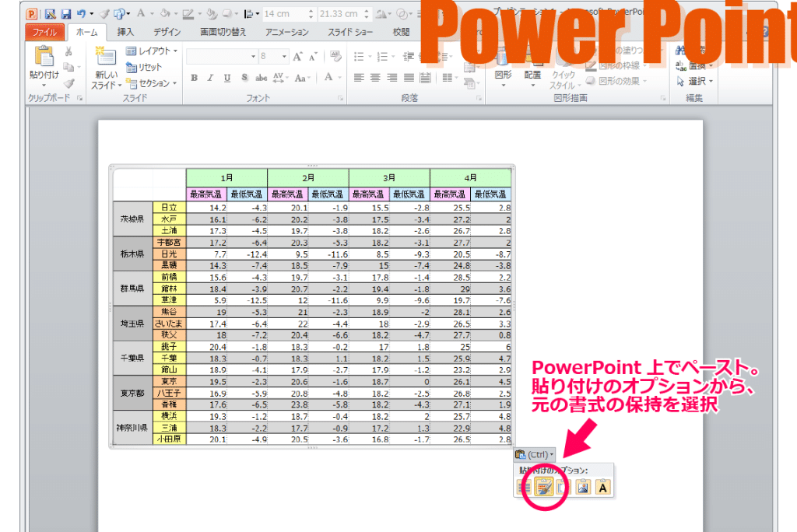
Task: Open the セクション section dropdown
Action: [152, 83]
